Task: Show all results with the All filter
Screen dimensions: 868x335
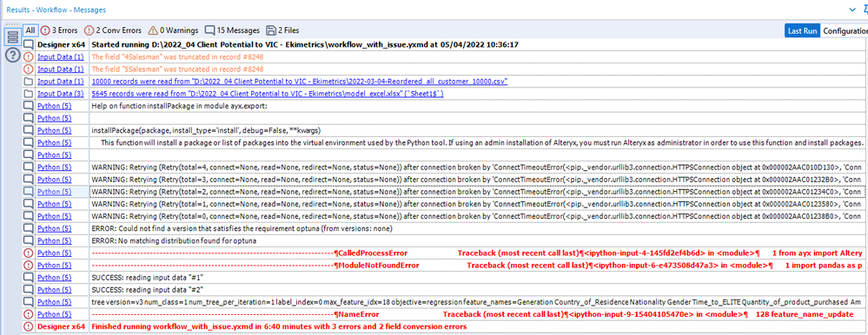Action: pyautogui.click(x=30, y=30)
